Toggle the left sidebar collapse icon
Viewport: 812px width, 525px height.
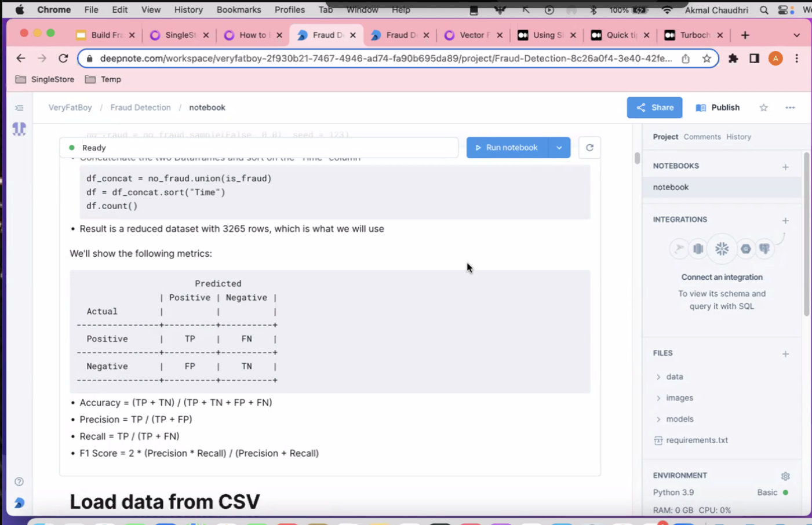pyautogui.click(x=19, y=108)
